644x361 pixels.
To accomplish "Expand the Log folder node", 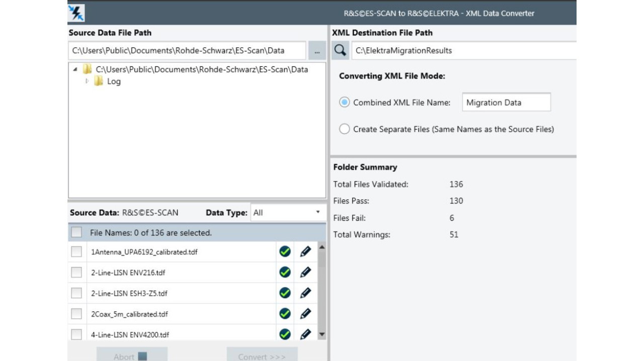I will (x=87, y=81).
